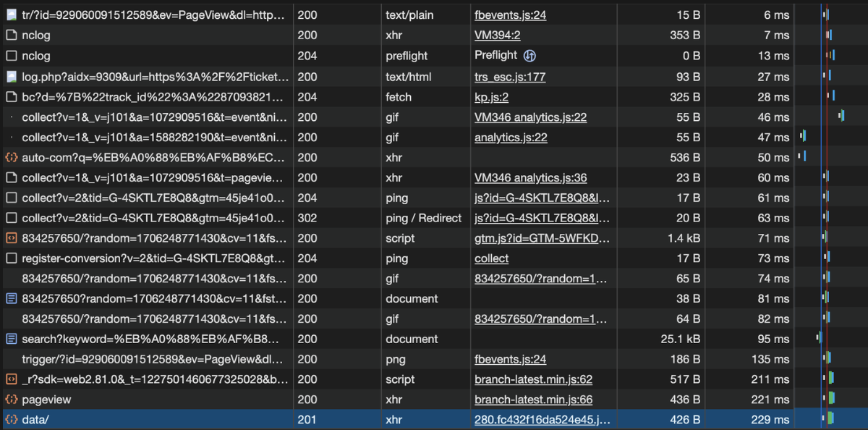Image resolution: width=868 pixels, height=430 pixels.
Task: Click the braces icon of the pageview request
Action: coord(11,399)
